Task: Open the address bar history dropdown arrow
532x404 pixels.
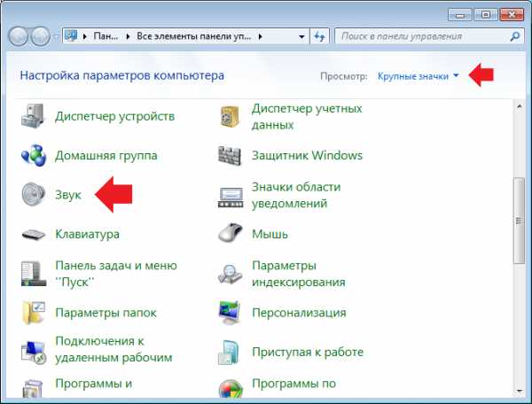Action: tap(301, 36)
